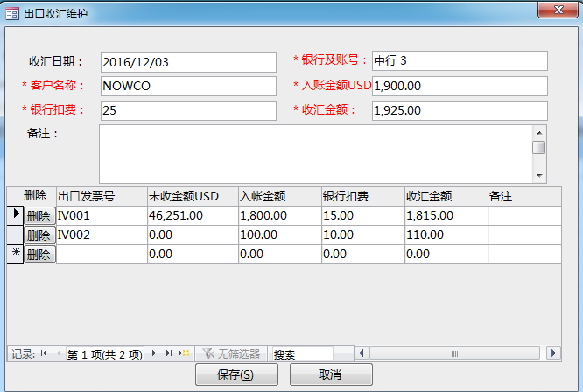Viewport: 583px width, 392px height.
Task: Click the 出口发票号 cell IV002
Action: click(x=101, y=234)
